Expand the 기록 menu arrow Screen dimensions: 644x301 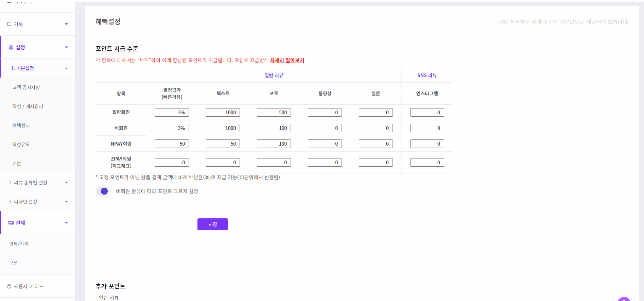click(66, 24)
